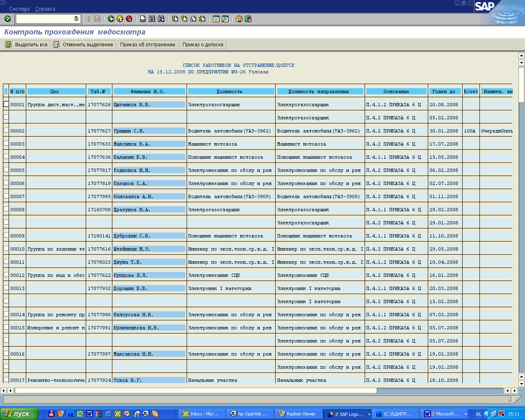525x420 pixels.
Task: Click the surname cell Гришин С.Н.
Action: (149, 131)
